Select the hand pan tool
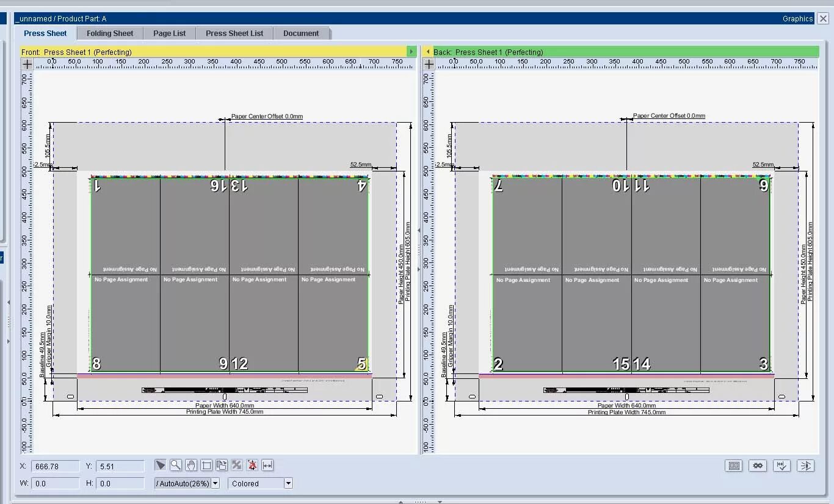 pos(191,466)
